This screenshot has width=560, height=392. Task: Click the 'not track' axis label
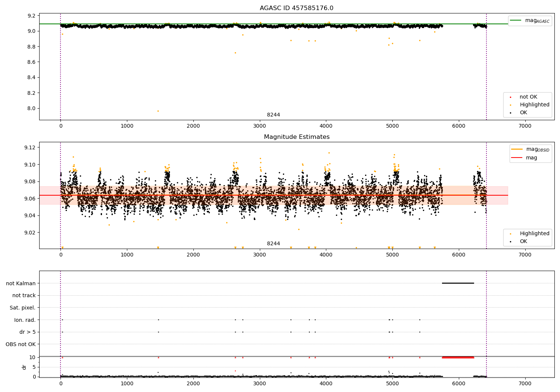[x=24, y=296]
